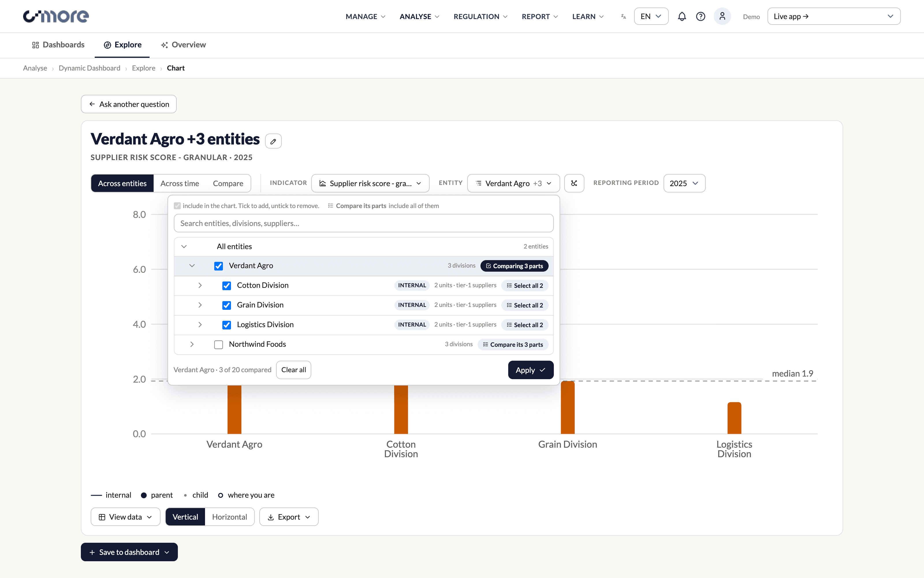The image size is (924, 578).
Task: Open the Analyse menu
Action: (x=419, y=16)
